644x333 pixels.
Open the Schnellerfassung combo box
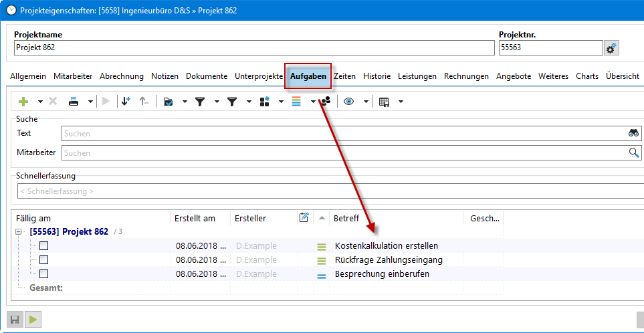pyautogui.click(x=328, y=191)
